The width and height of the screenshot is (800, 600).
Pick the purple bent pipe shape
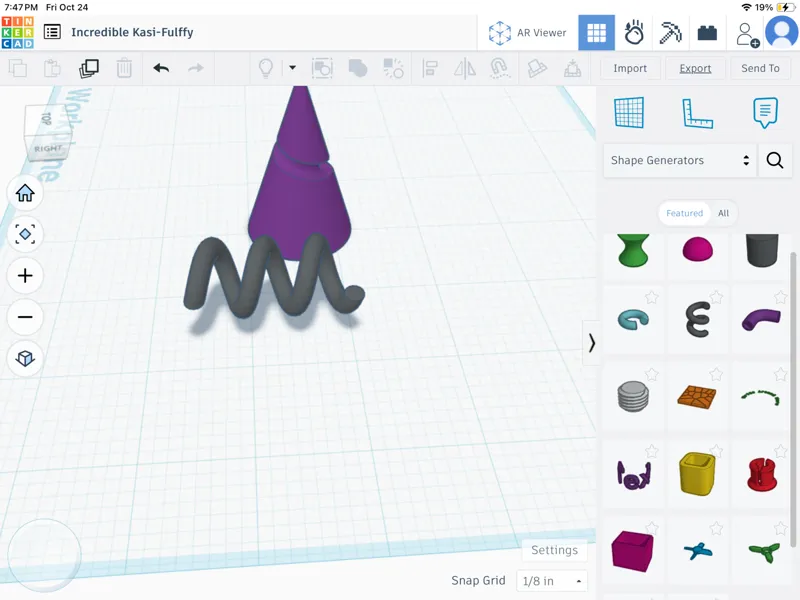[x=761, y=319]
